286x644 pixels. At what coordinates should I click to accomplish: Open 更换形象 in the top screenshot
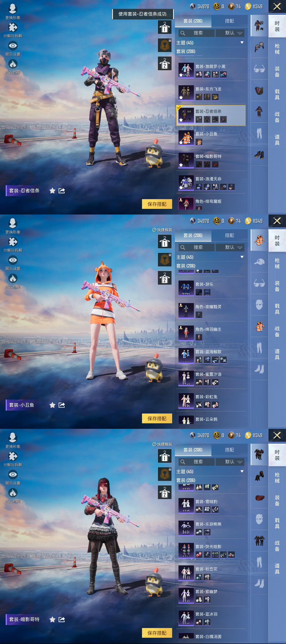click(x=13, y=12)
